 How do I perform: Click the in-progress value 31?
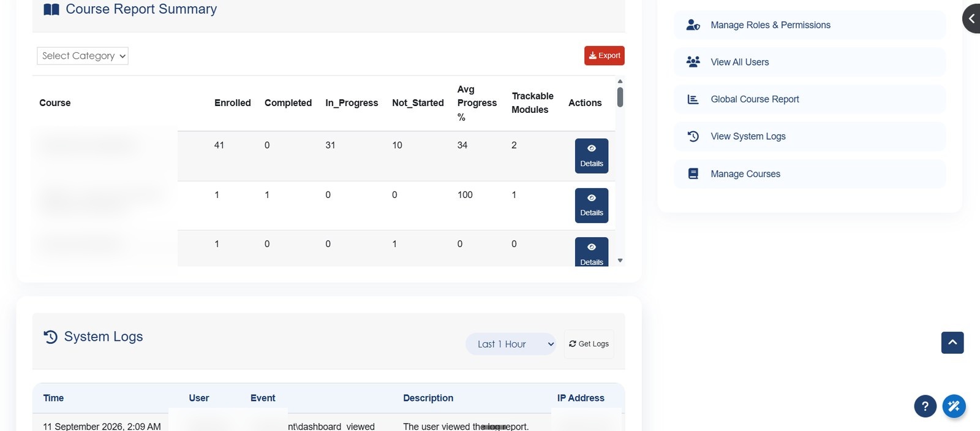330,145
